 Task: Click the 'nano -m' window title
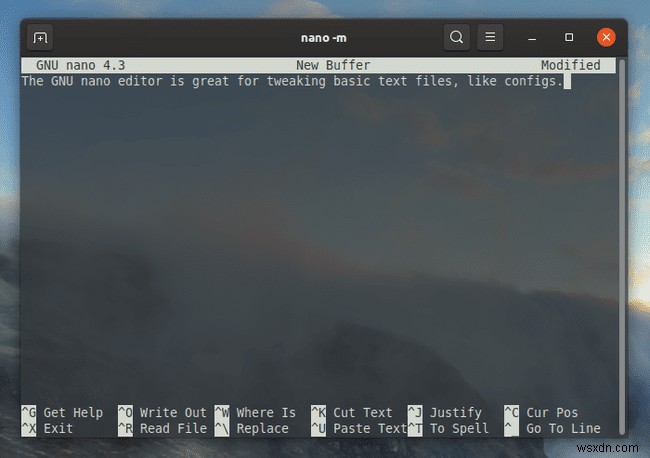tap(324, 38)
